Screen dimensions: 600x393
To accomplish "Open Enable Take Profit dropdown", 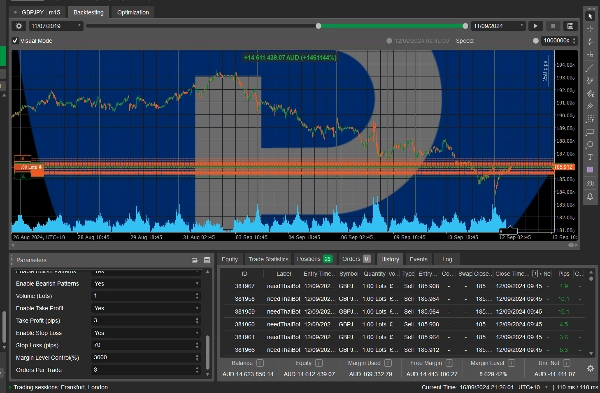I will [147, 308].
